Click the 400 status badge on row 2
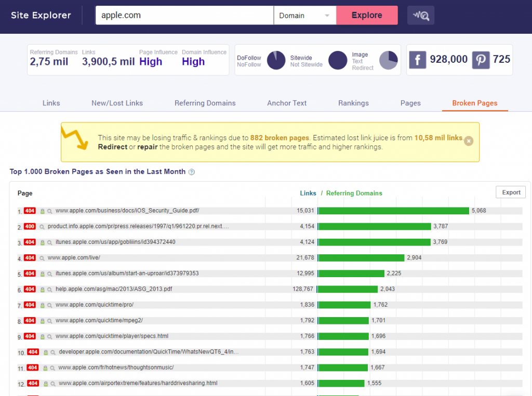The image size is (532, 396). tap(30, 226)
